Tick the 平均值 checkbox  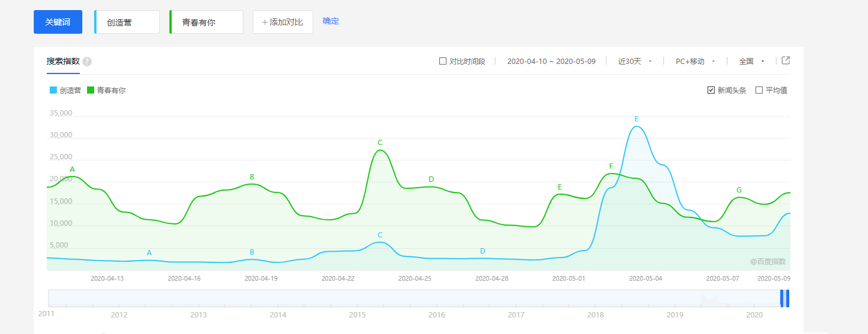tap(759, 91)
